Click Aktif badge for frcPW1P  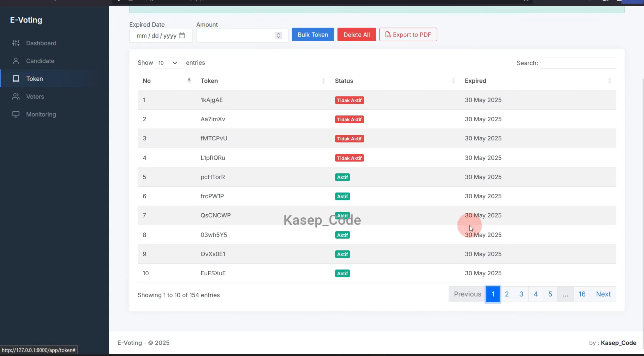[x=342, y=196]
